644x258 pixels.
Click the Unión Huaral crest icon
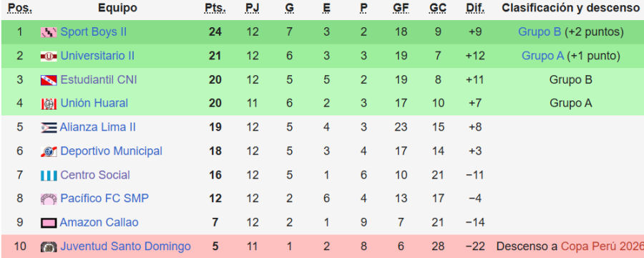click(x=49, y=103)
